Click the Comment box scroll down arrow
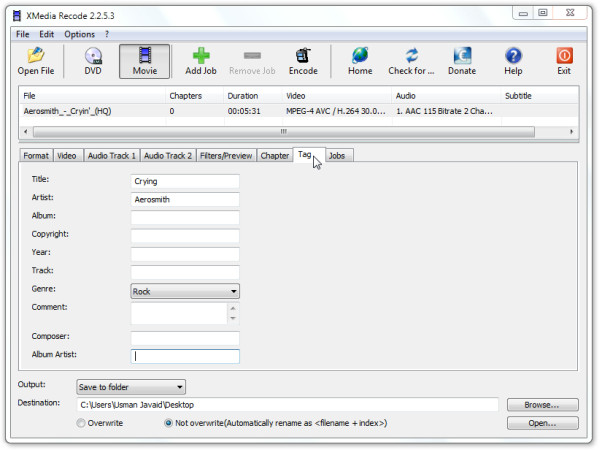The height and width of the screenshot is (450, 600). click(233, 318)
